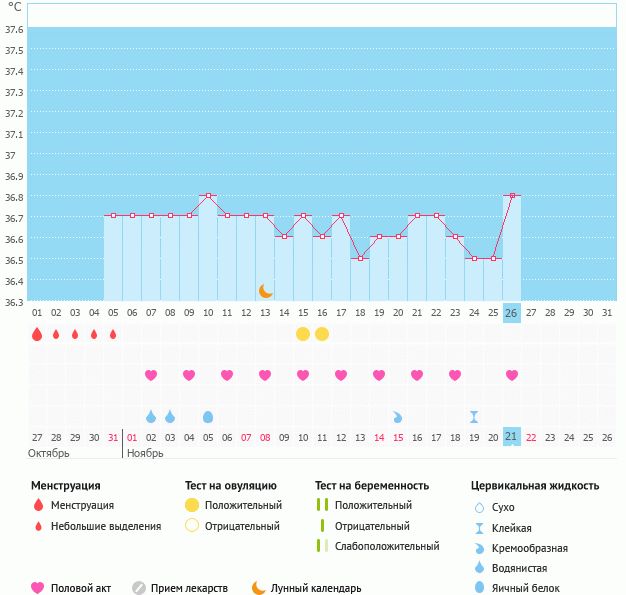Click the 'Лунный календарь' legend label
Viewport: 626px width, 595px height.
click(x=316, y=588)
